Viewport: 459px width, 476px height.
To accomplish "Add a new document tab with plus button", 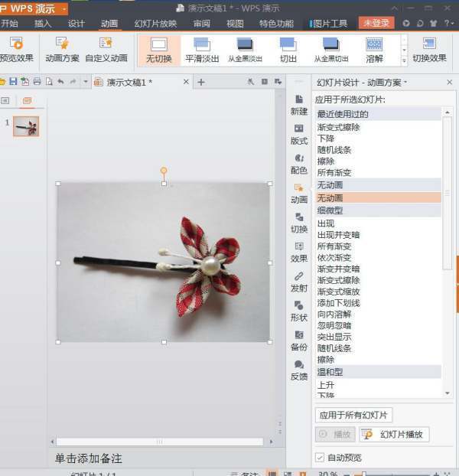I will 201,82.
